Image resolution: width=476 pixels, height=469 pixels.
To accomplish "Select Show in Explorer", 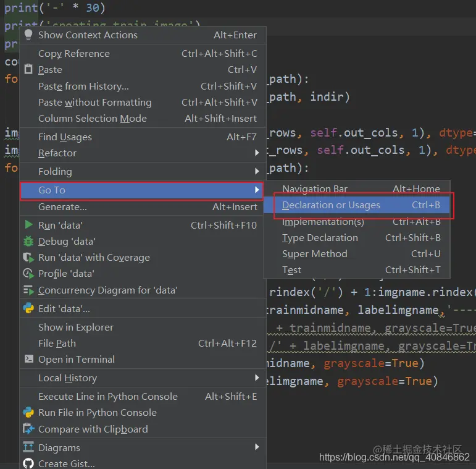I will pos(143,327).
